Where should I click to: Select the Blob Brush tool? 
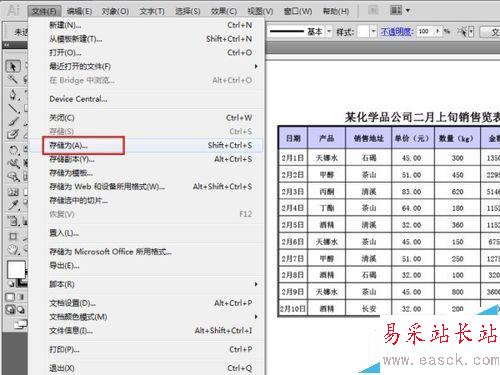coord(13,135)
